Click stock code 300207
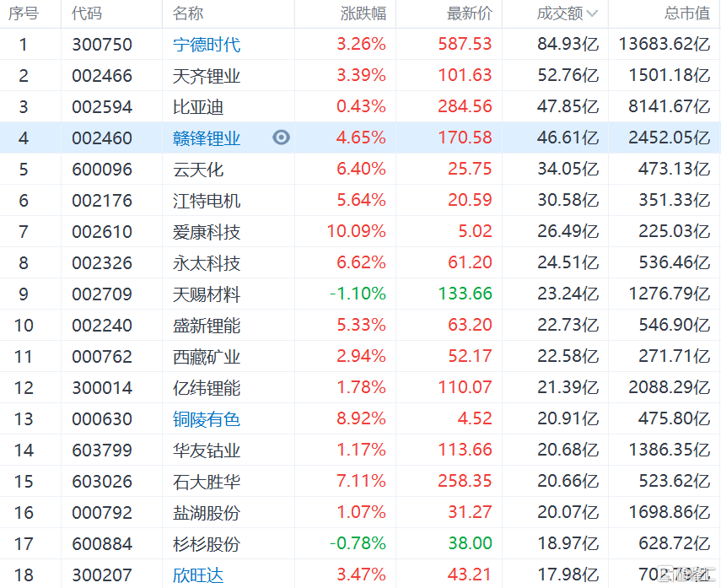 point(102,575)
